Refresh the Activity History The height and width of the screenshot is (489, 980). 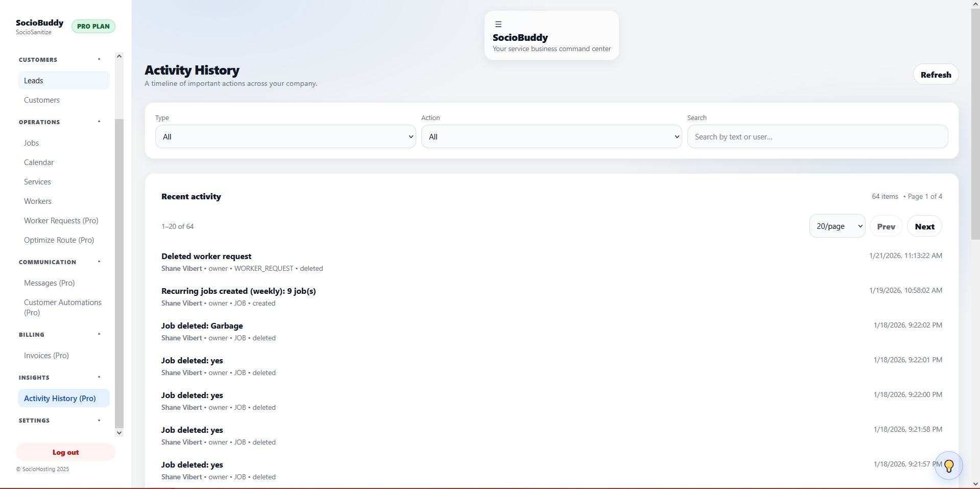935,74
